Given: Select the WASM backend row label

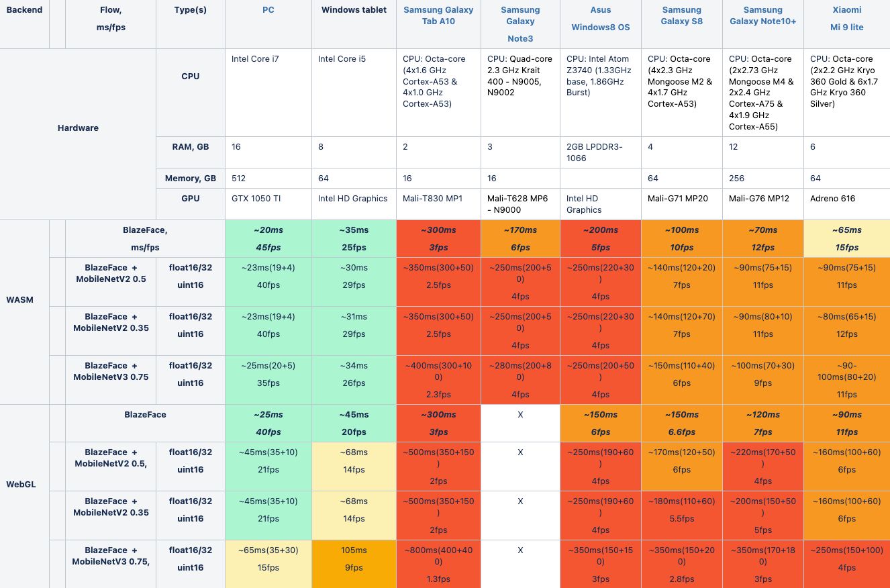Looking at the screenshot, I should pos(20,299).
